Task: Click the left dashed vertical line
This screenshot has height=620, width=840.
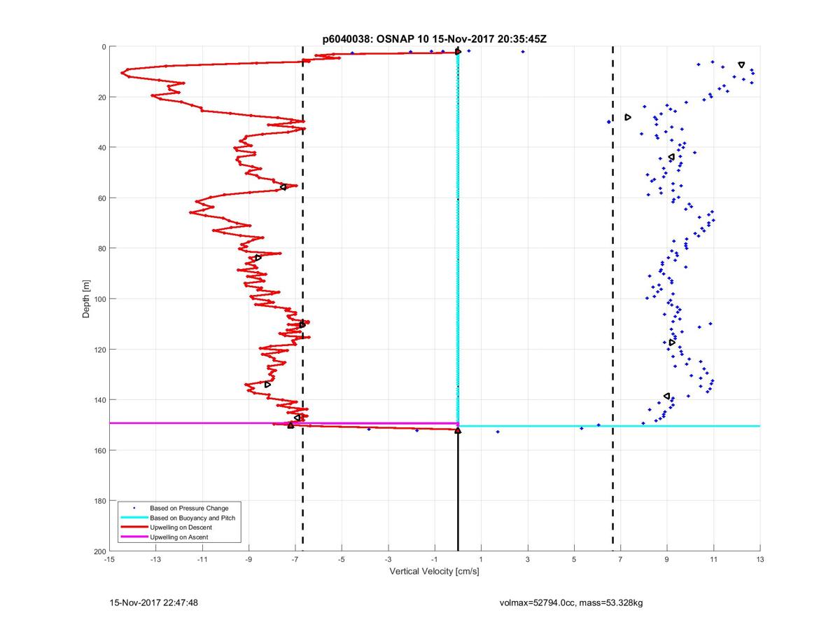Action: point(302,299)
